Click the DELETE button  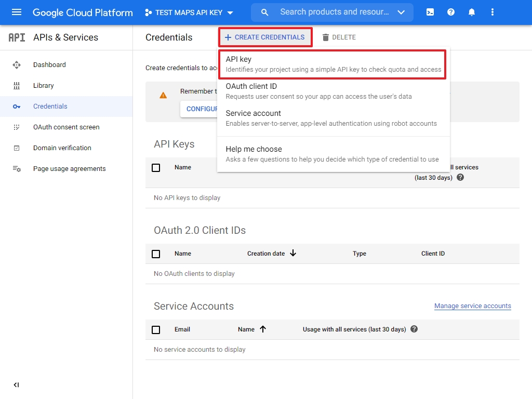point(339,37)
